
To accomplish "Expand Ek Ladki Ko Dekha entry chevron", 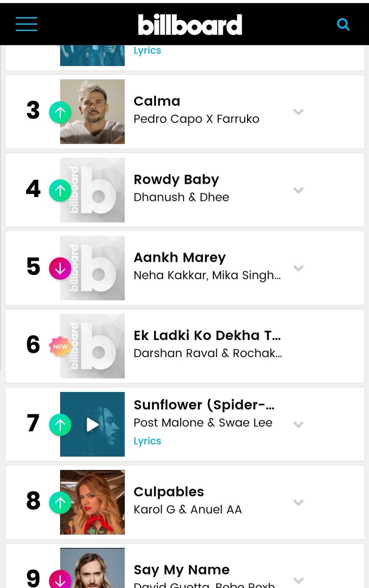I will coord(298,346).
